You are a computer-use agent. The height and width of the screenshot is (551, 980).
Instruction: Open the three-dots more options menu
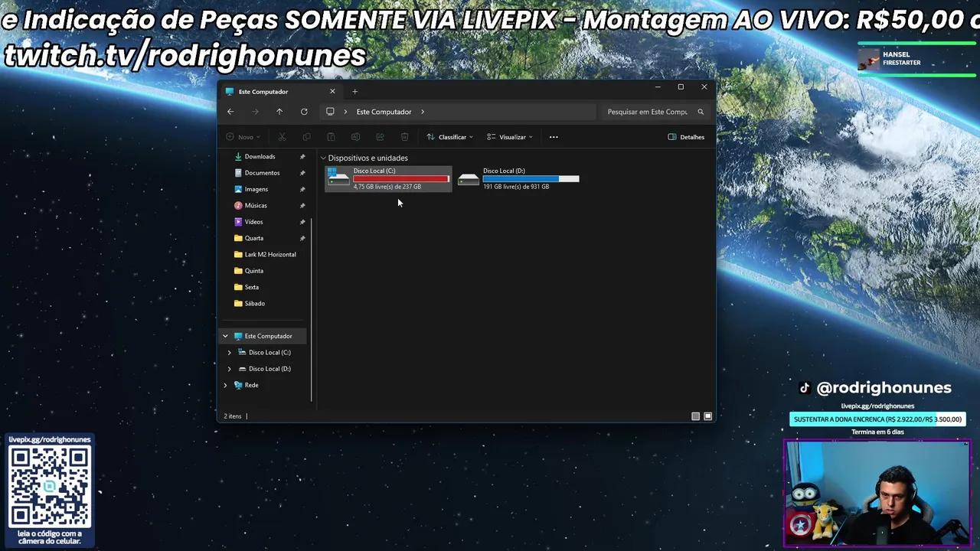(554, 137)
